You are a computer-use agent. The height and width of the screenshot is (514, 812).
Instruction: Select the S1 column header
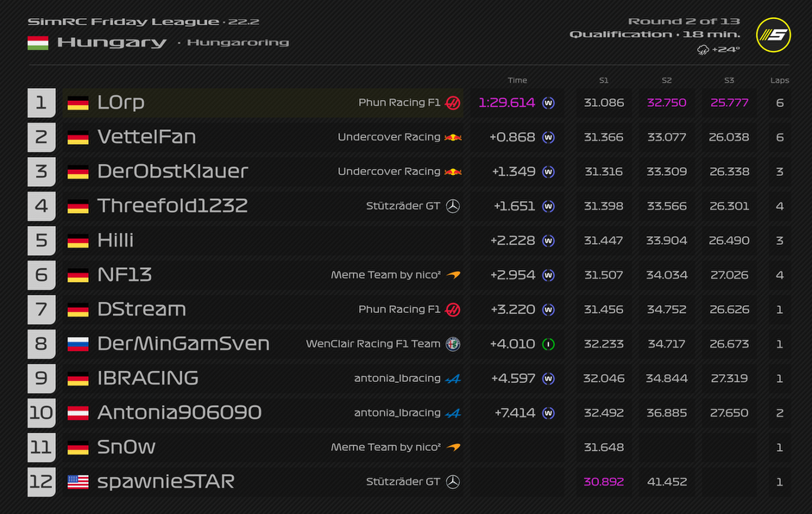point(603,80)
